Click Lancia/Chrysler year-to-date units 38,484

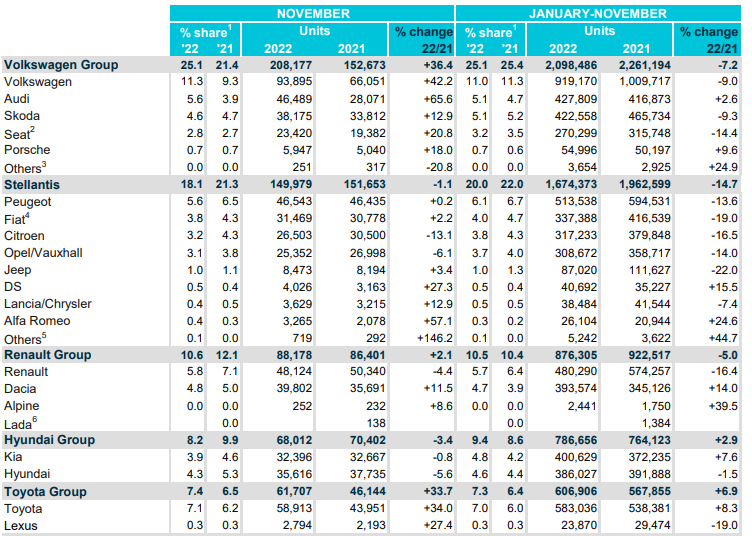tap(579, 304)
